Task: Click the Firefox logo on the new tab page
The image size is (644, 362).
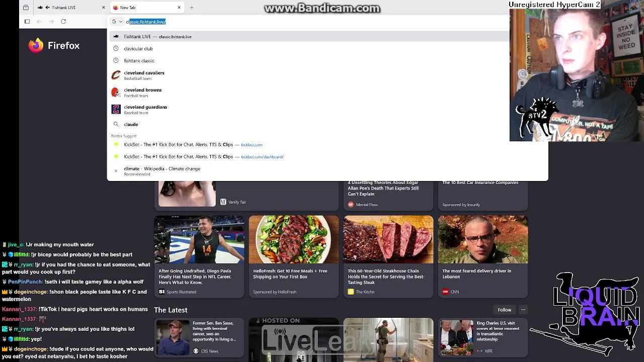Action: (x=36, y=46)
